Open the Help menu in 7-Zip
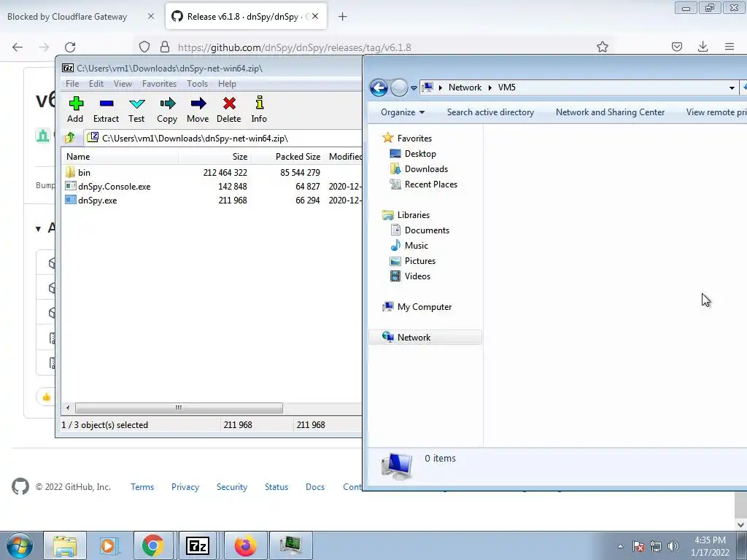The width and height of the screenshot is (747, 560). [228, 84]
